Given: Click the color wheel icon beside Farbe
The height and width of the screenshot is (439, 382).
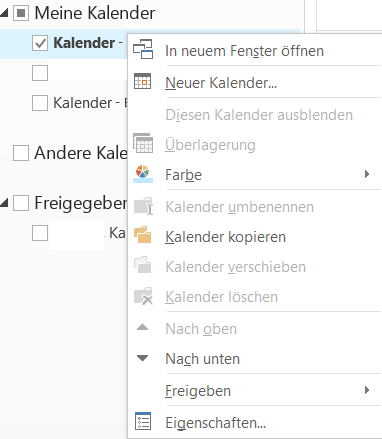Looking at the screenshot, I should (143, 174).
